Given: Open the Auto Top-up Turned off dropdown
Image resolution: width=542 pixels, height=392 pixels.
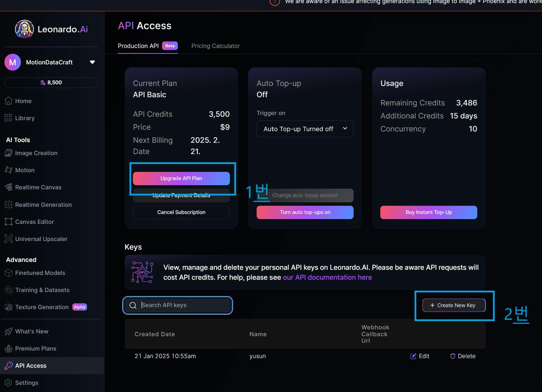Looking at the screenshot, I should [305, 129].
